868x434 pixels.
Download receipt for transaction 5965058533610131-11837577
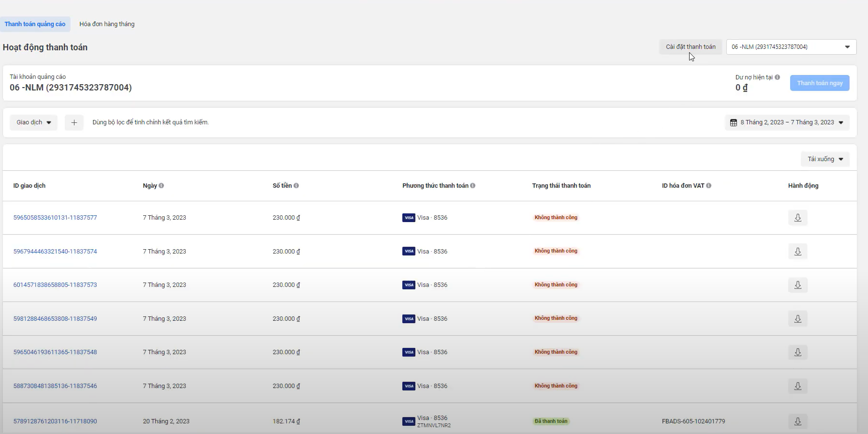pos(797,218)
